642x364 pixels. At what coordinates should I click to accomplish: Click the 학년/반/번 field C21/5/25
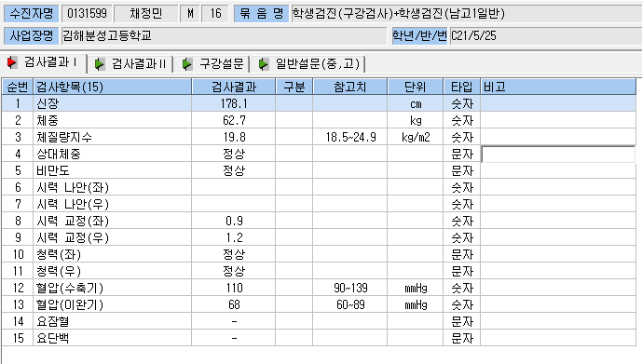click(546, 36)
